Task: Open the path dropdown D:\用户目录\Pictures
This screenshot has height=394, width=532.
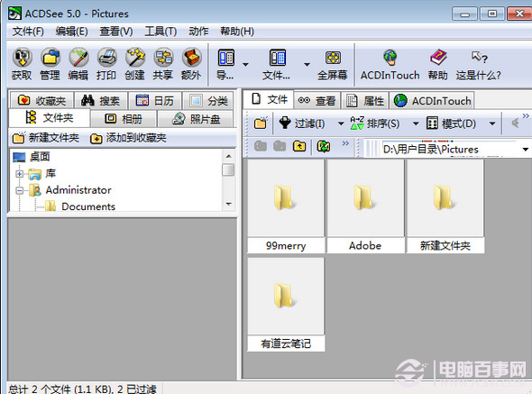Action: (x=525, y=150)
